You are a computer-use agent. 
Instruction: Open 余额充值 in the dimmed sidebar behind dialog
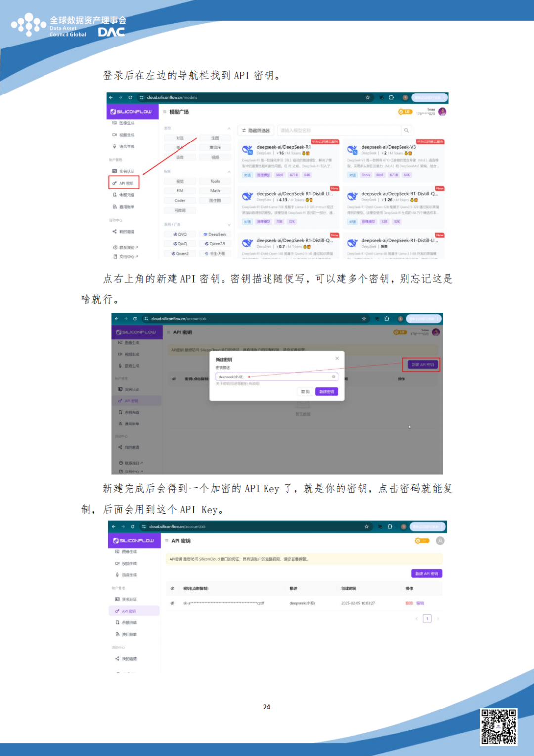pyautogui.click(x=129, y=412)
